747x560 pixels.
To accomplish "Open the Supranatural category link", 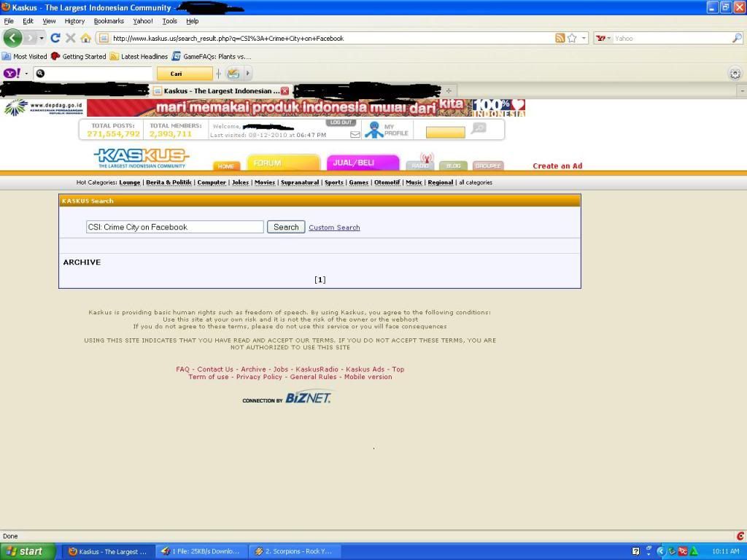I will (x=300, y=182).
